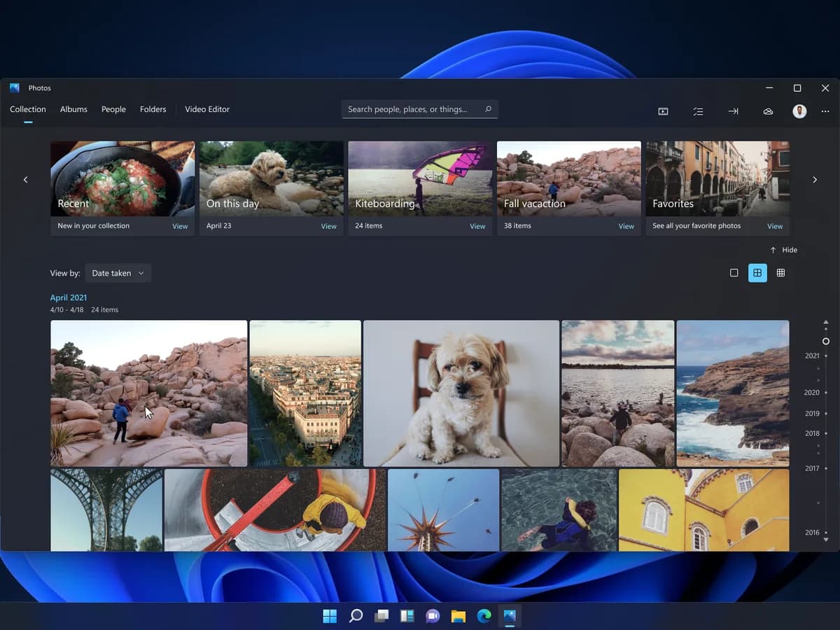Switch to large single-photo view layout
The image size is (840, 630).
point(734,273)
